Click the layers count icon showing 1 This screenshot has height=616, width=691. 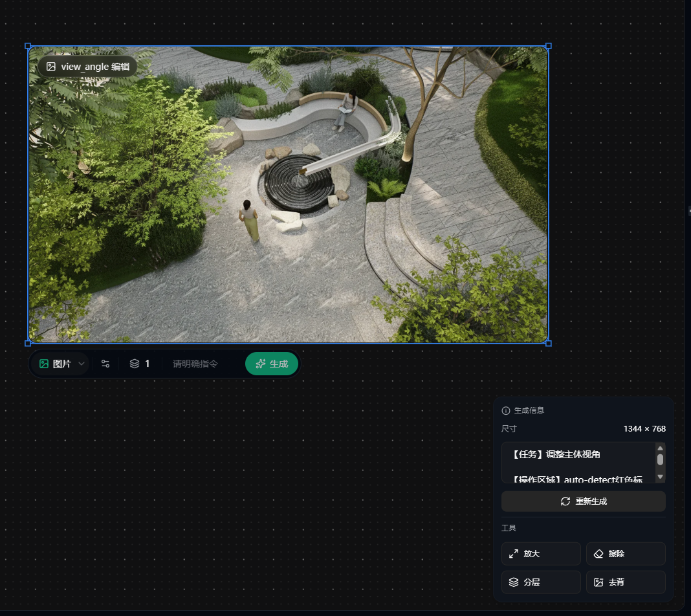pos(139,364)
